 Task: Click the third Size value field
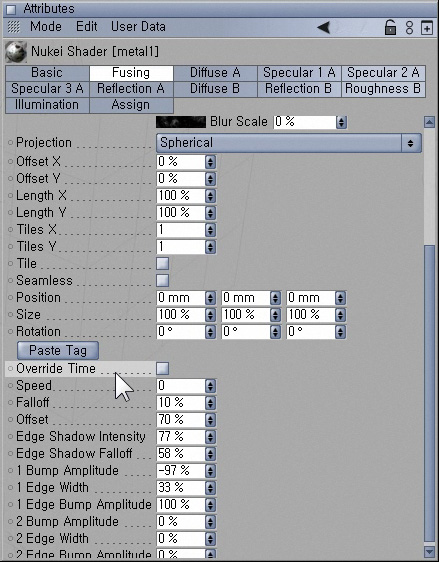tap(311, 315)
